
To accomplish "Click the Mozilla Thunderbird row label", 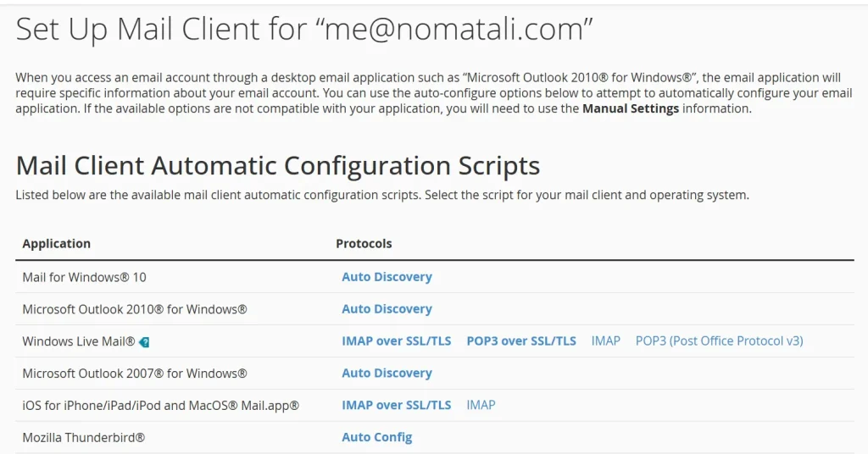I will (x=84, y=437).
